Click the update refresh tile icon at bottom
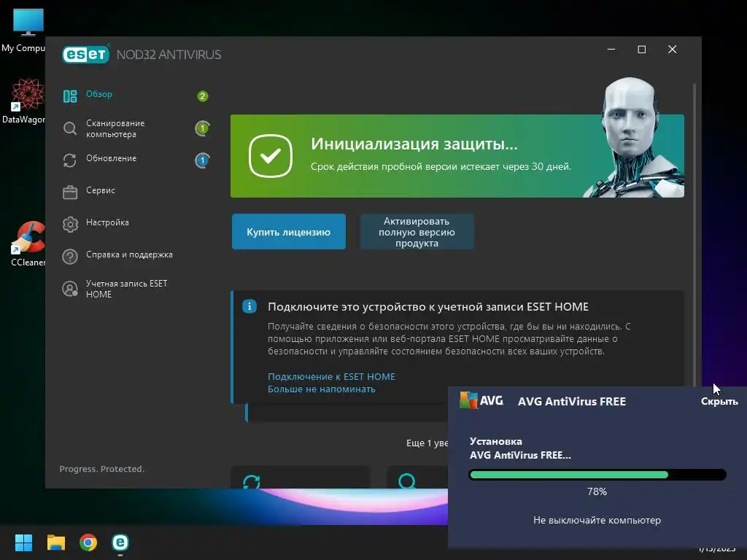This screenshot has width=747, height=560. coord(252,481)
